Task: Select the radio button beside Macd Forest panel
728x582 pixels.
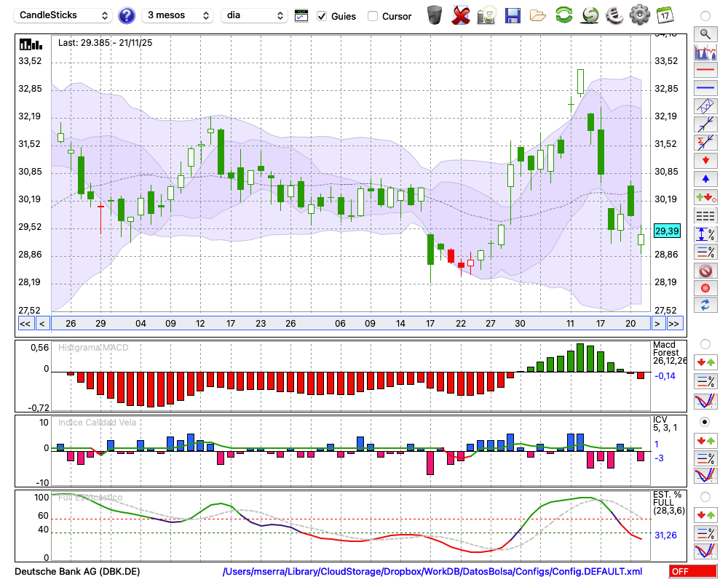Action: point(705,343)
